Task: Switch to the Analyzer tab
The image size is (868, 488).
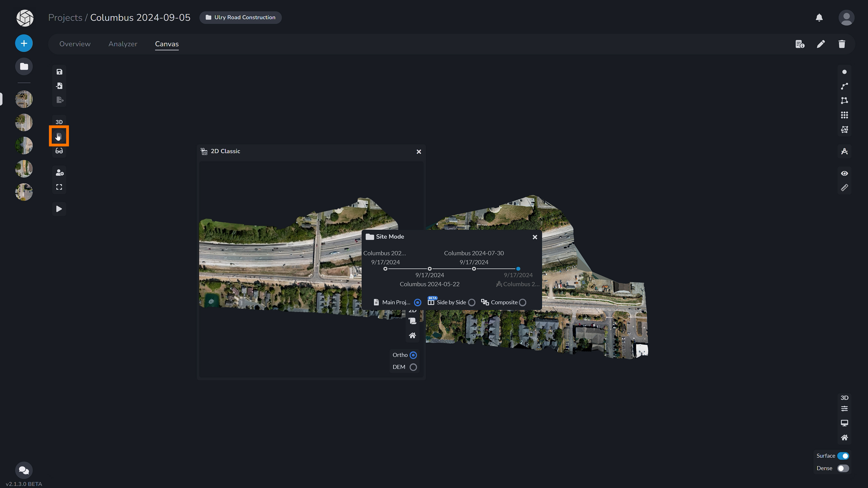Action: pos(123,44)
